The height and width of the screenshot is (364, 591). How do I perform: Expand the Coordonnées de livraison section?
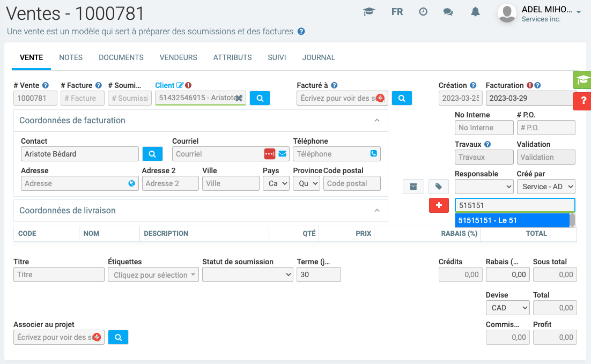(x=377, y=211)
